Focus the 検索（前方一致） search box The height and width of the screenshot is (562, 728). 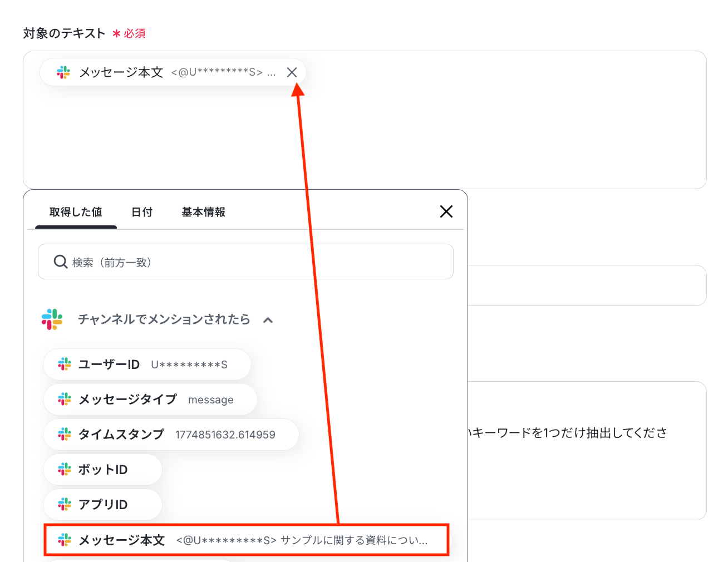[x=245, y=262]
